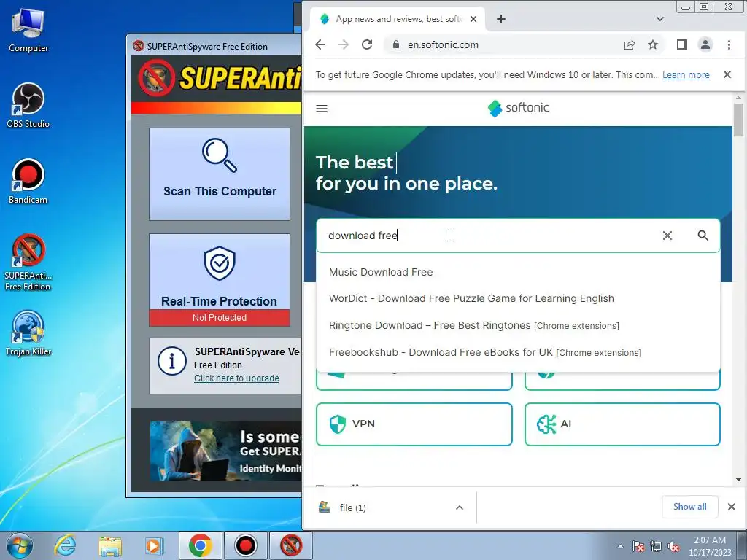The image size is (747, 560).
Task: Go back in Chrome
Action: [320, 44]
